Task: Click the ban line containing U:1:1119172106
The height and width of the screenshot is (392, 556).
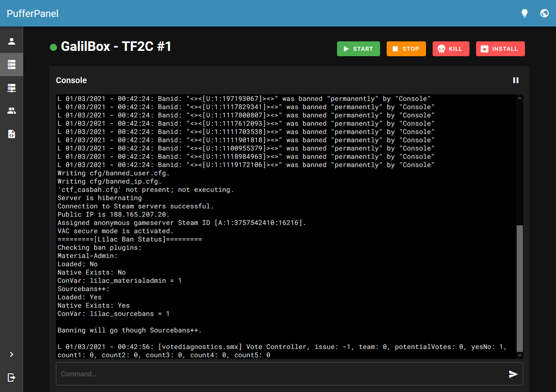Action: tap(246, 165)
